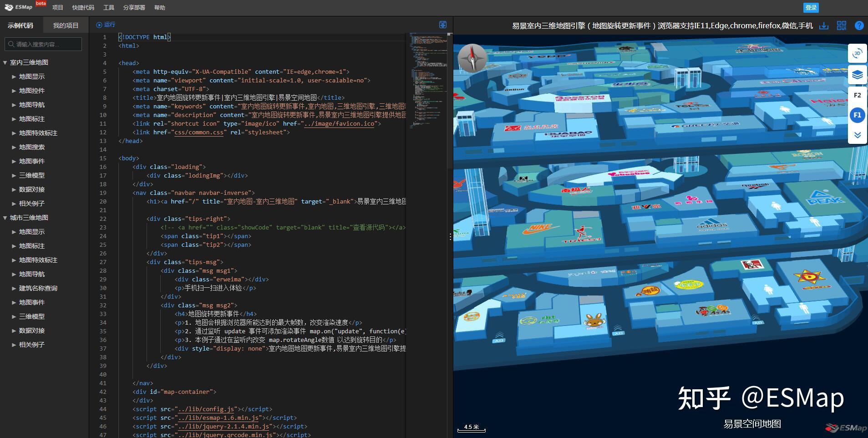Expand 地图搜索 tree item
This screenshot has height=438, width=868.
pos(14,147)
